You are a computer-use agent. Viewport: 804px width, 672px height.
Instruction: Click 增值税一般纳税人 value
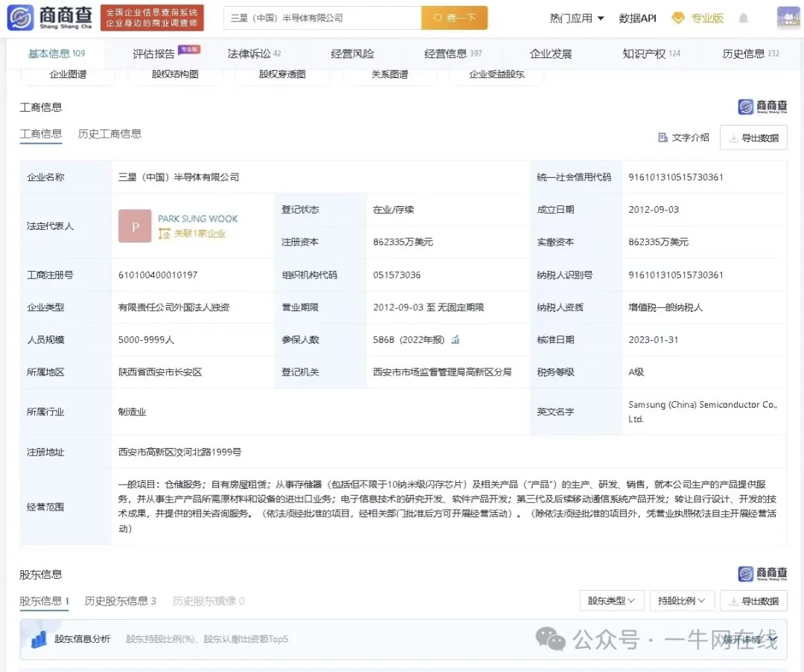coord(666,307)
